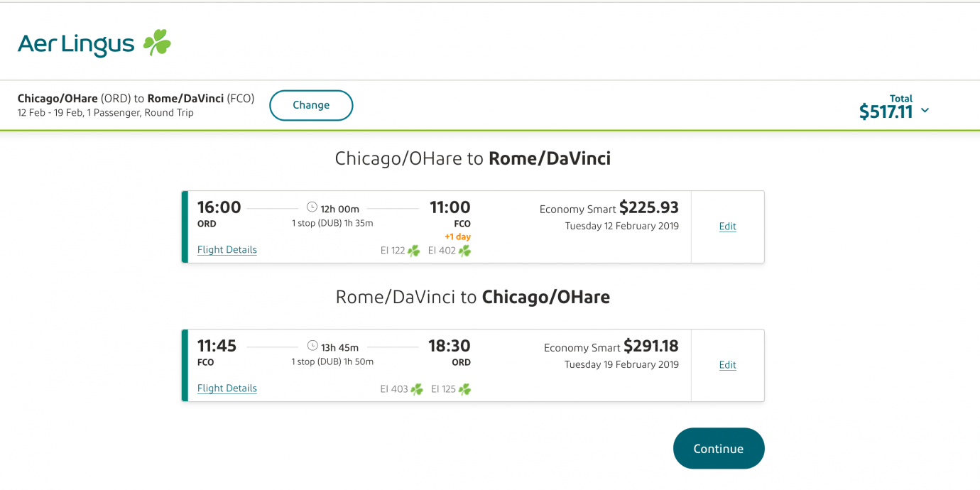
Task: Open the Change search button
Action: point(311,105)
